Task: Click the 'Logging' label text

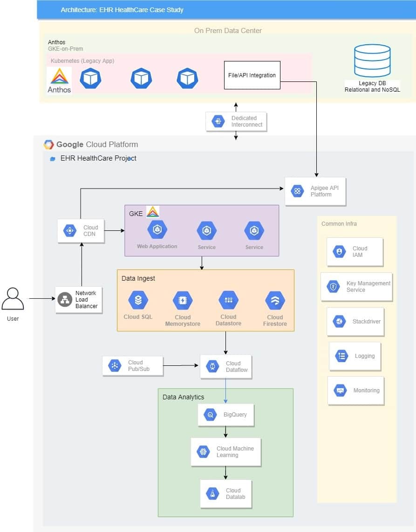Action: 365,356
